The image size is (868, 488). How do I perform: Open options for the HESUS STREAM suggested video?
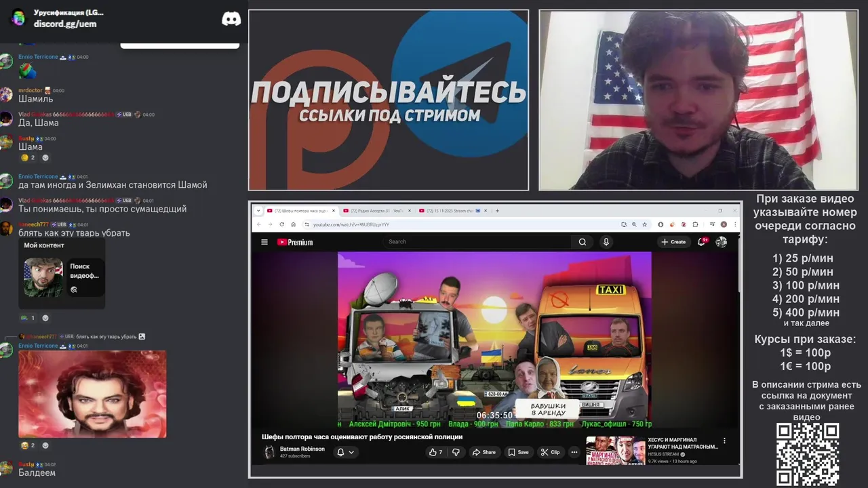[x=724, y=441]
